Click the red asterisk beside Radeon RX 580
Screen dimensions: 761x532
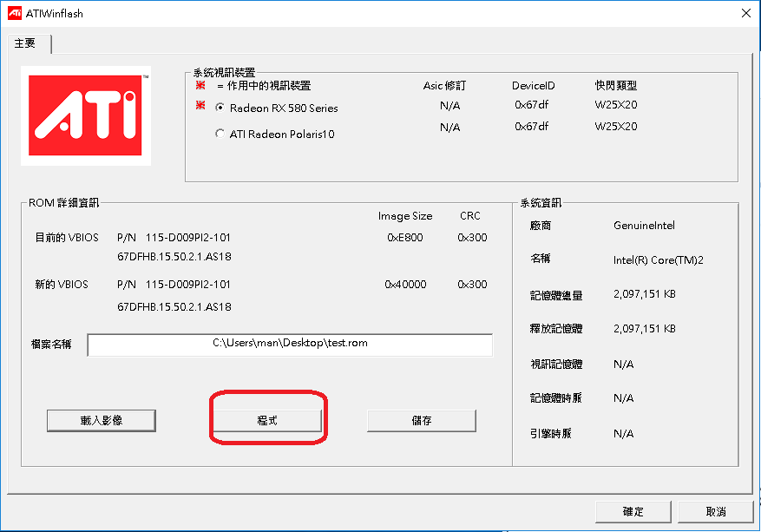(x=200, y=105)
